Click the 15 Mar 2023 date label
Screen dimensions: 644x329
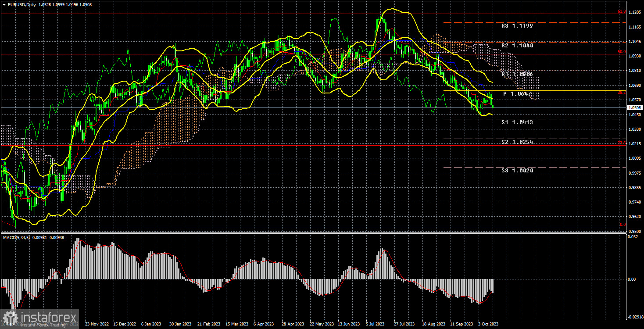coord(237,324)
